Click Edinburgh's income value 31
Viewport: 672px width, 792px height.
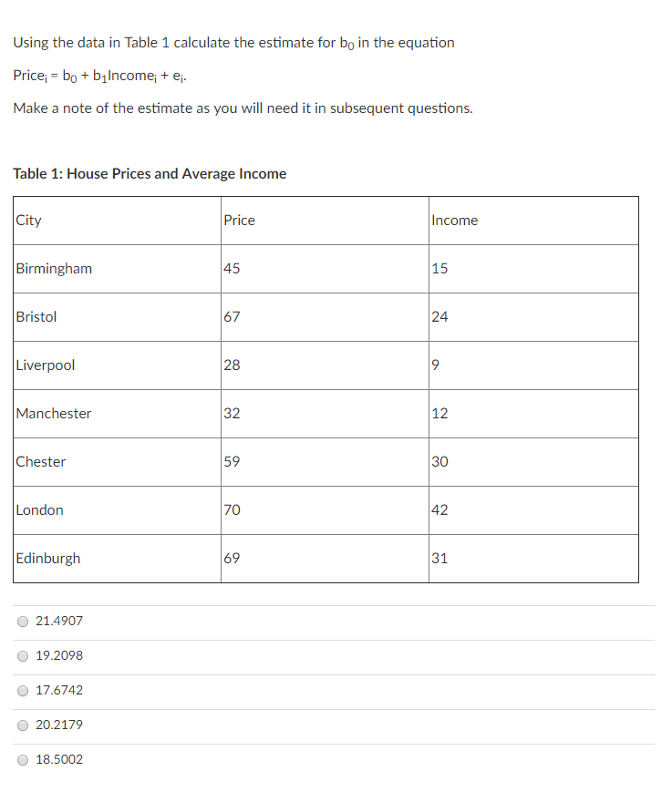(438, 558)
